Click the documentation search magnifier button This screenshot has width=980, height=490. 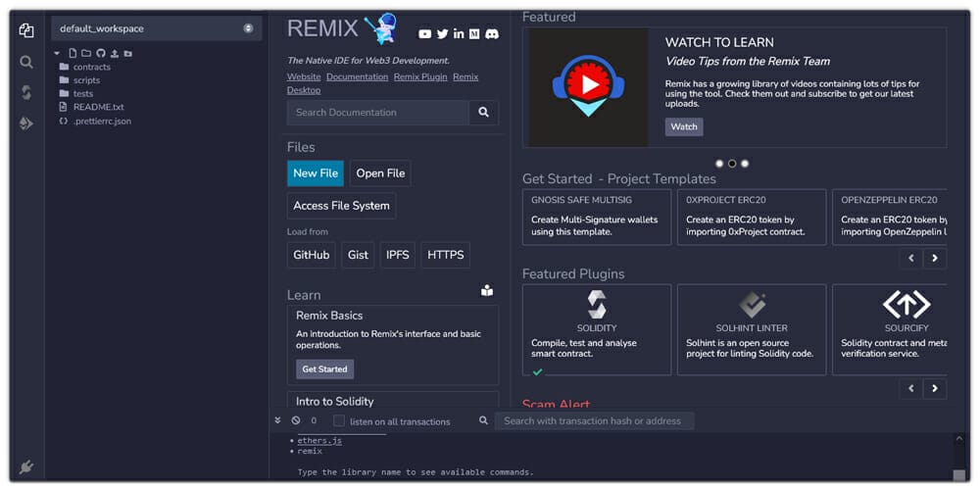pyautogui.click(x=484, y=113)
